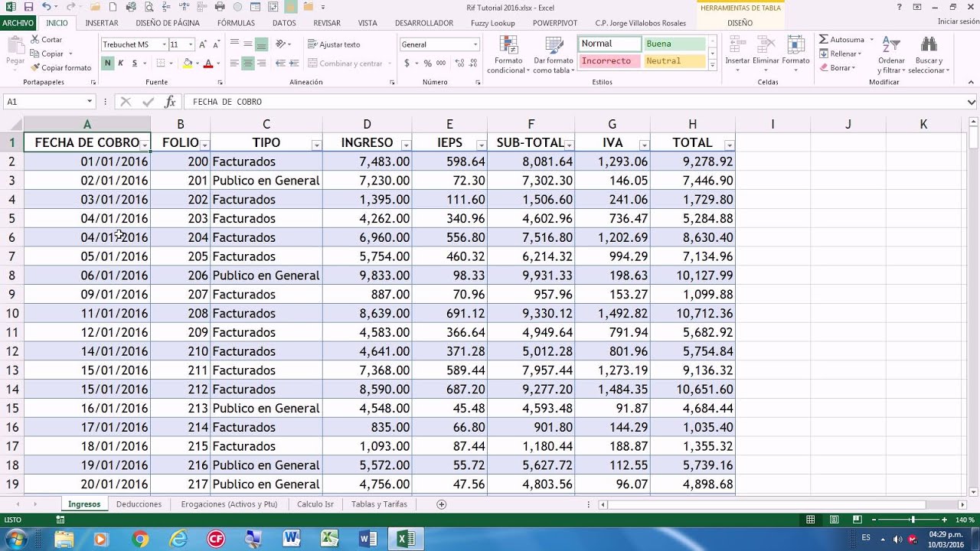Align text to the right
The width and height of the screenshot is (980, 551).
[261, 64]
